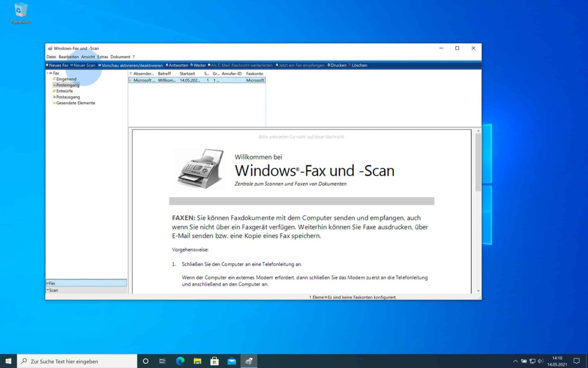Screen dimensions: 588x368
Task: Open the Absender column header
Action: click(144, 74)
